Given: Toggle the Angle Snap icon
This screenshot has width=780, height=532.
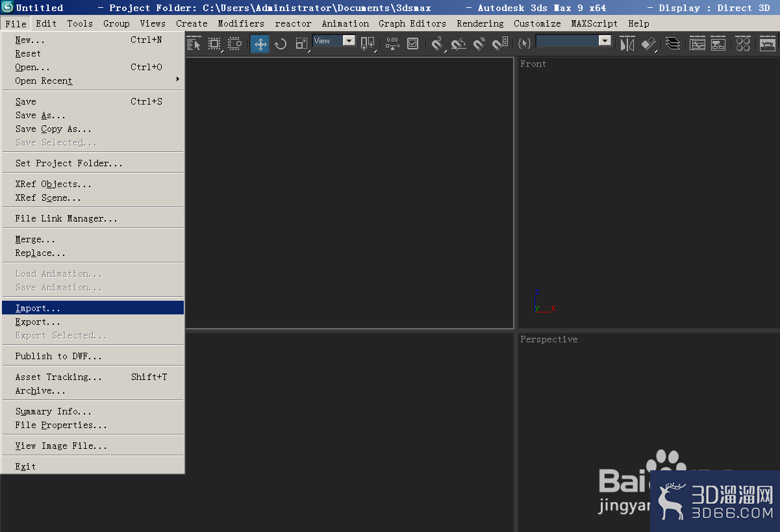Looking at the screenshot, I should coord(459,44).
